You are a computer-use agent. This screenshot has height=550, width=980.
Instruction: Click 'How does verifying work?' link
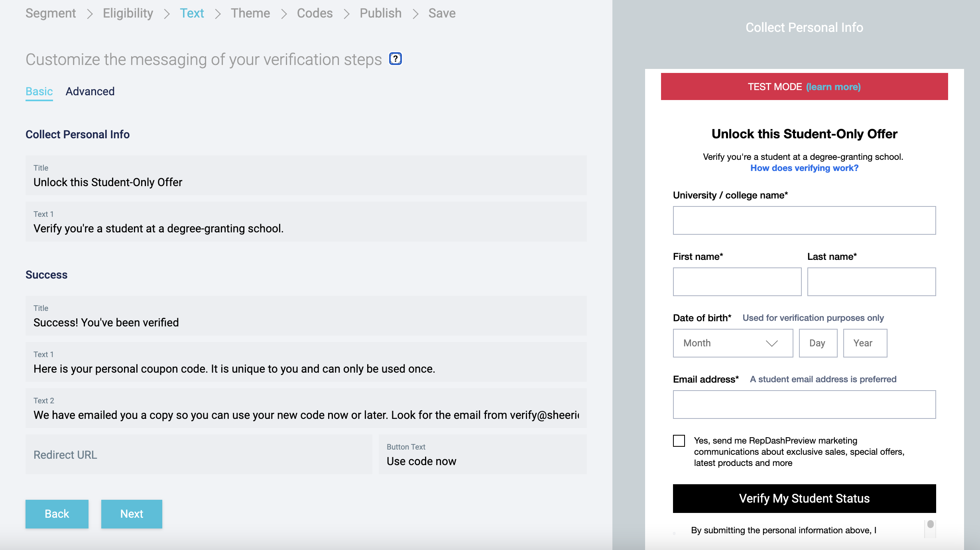pos(804,168)
